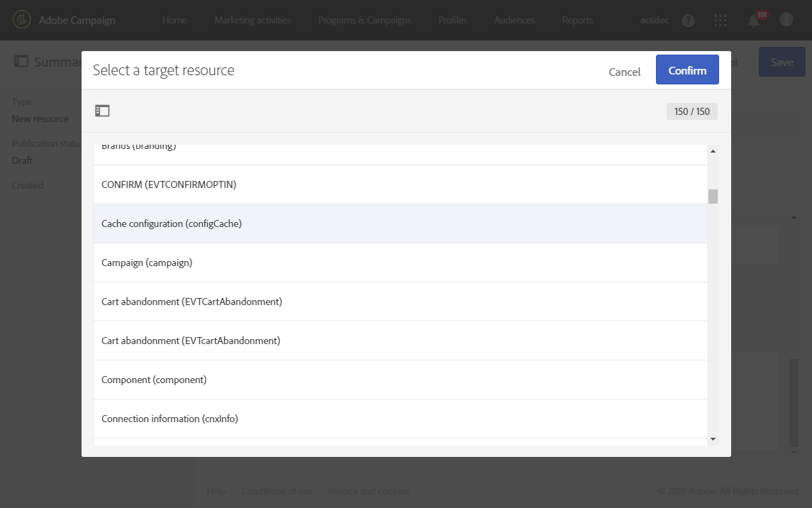Viewport: 812px width, 508px height.
Task: Confirm the target resource selection
Action: point(687,70)
